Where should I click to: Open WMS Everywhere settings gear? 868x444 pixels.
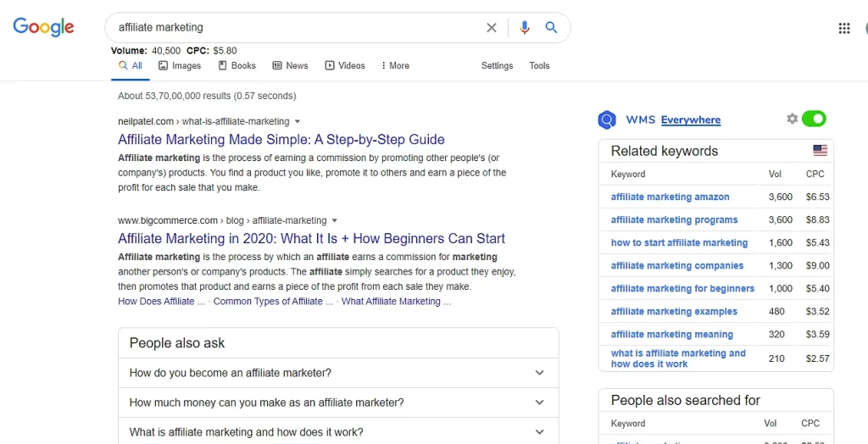click(793, 119)
